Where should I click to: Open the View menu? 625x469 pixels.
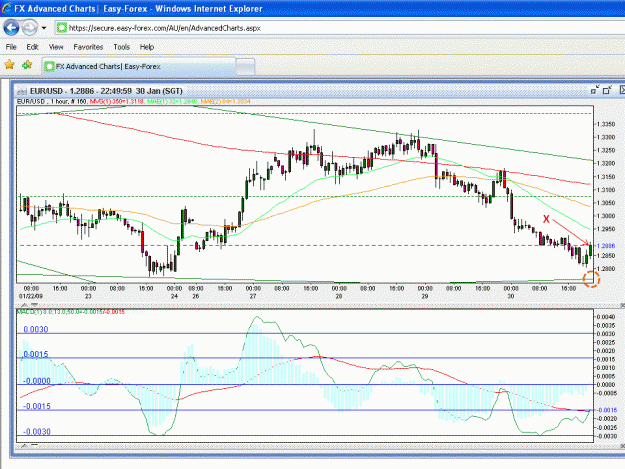tap(56, 47)
